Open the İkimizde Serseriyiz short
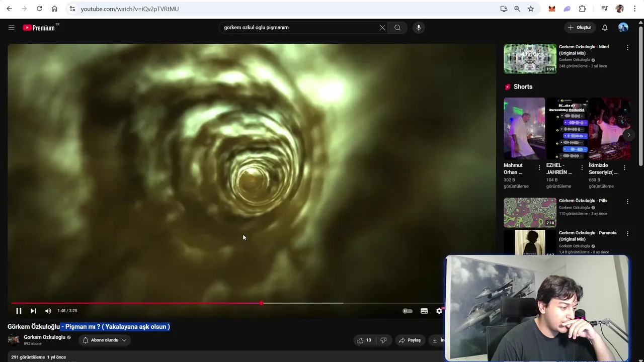The height and width of the screenshot is (362, 644). point(609,128)
